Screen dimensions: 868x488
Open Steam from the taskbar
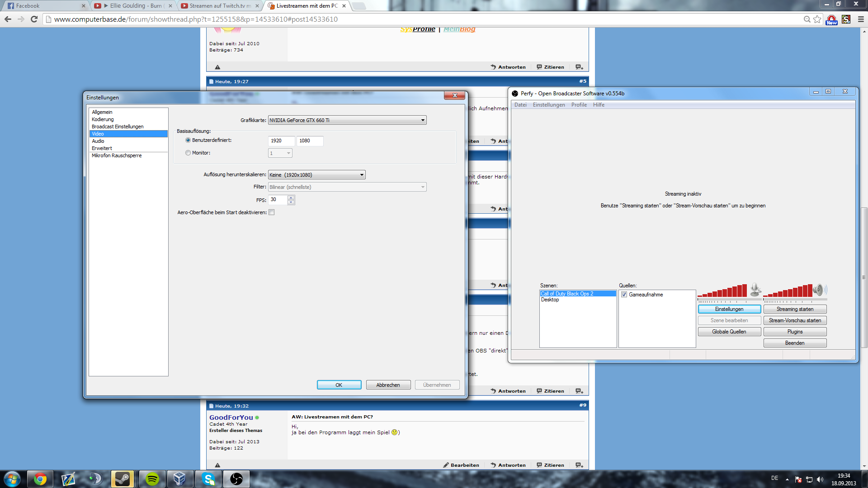(x=123, y=479)
